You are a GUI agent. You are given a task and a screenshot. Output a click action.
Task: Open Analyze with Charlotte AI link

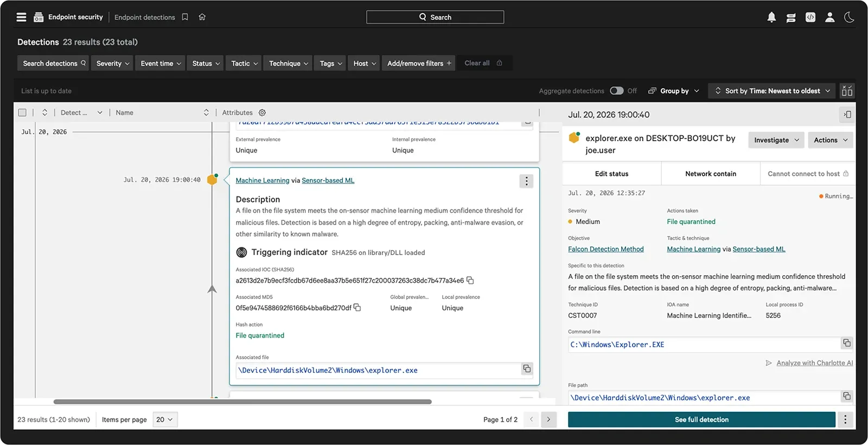coord(814,363)
